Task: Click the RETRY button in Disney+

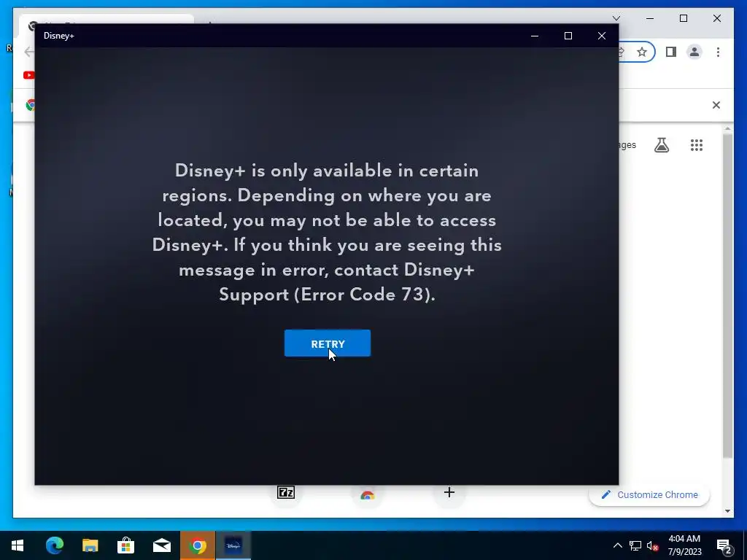Action: coord(328,343)
